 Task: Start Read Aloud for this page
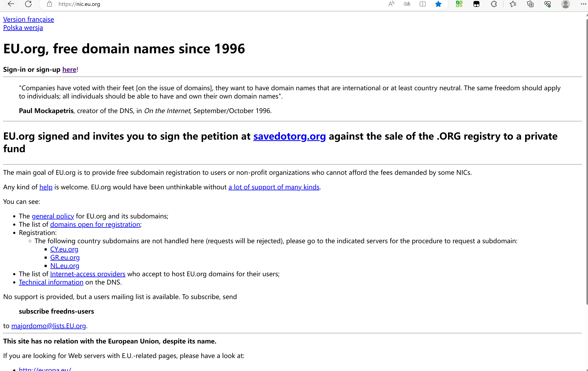point(391,4)
